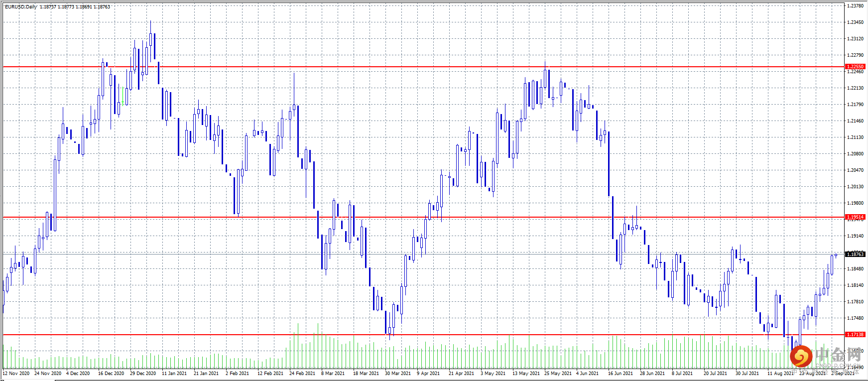Click the 2 Feb 2021 date label
Viewport: 868px width, 381px height.
238,374
